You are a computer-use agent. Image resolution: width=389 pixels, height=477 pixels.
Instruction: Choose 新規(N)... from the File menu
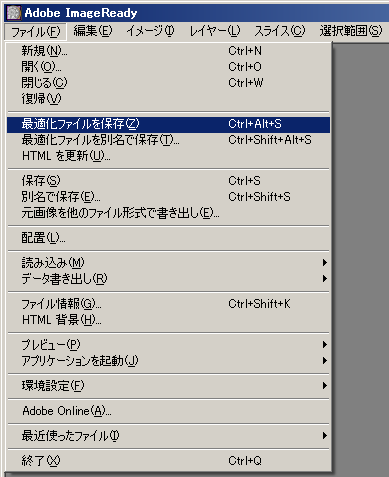(168, 51)
